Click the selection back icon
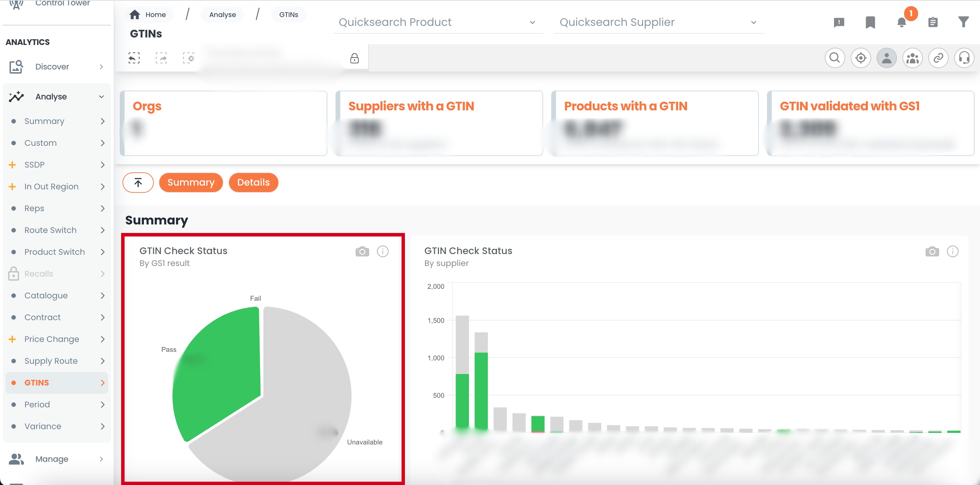The height and width of the screenshot is (485, 980). click(134, 58)
